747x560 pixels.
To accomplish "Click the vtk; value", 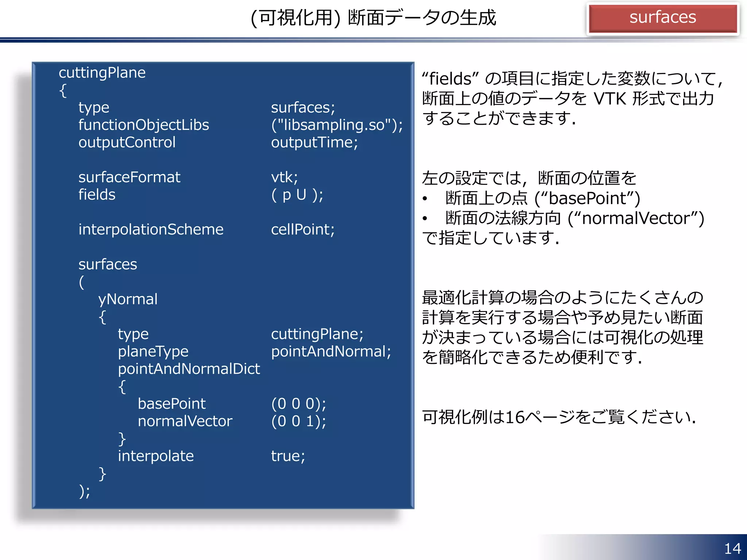I will 285,177.
